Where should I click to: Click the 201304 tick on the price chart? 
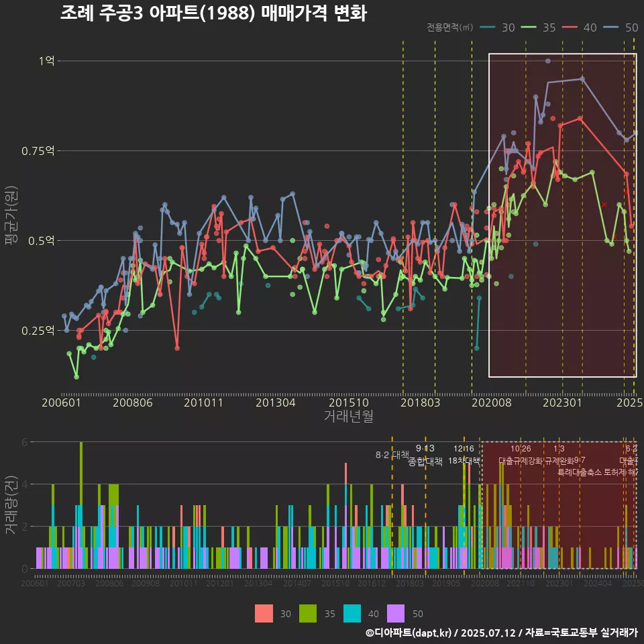(276, 402)
